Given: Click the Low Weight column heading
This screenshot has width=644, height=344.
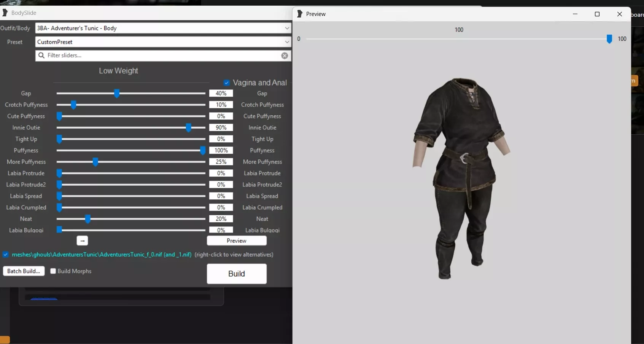Looking at the screenshot, I should pos(118,71).
